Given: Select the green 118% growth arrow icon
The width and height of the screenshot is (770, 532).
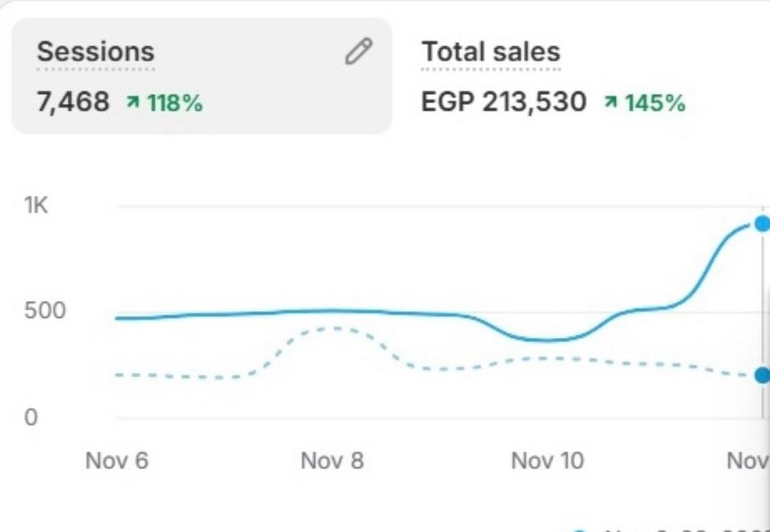Looking at the screenshot, I should click(x=135, y=100).
